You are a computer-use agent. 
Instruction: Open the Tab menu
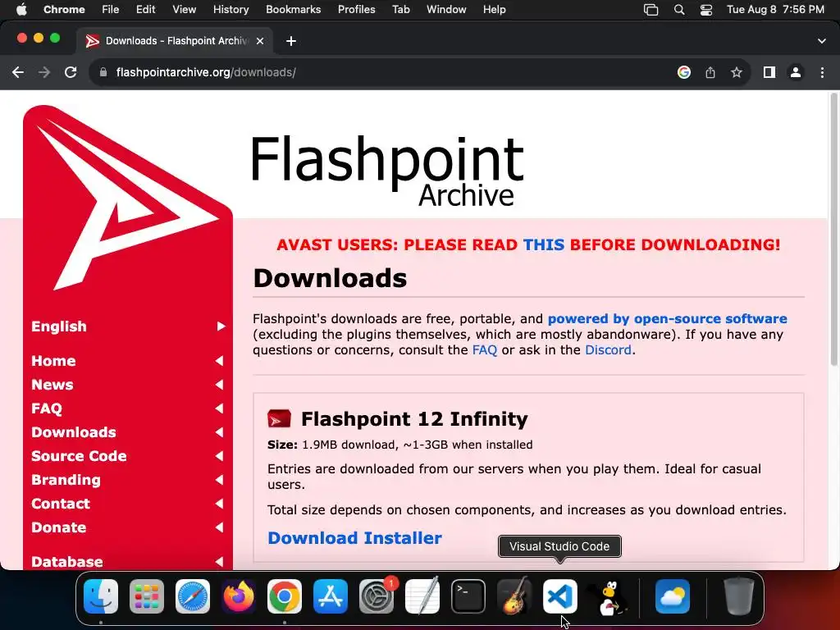(400, 10)
